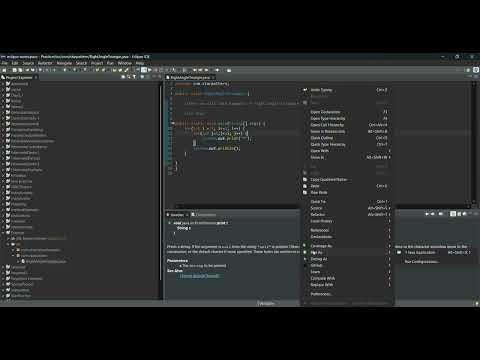Click the New toolbar icon
Viewport: 480px width, 360px height.
point(4,70)
